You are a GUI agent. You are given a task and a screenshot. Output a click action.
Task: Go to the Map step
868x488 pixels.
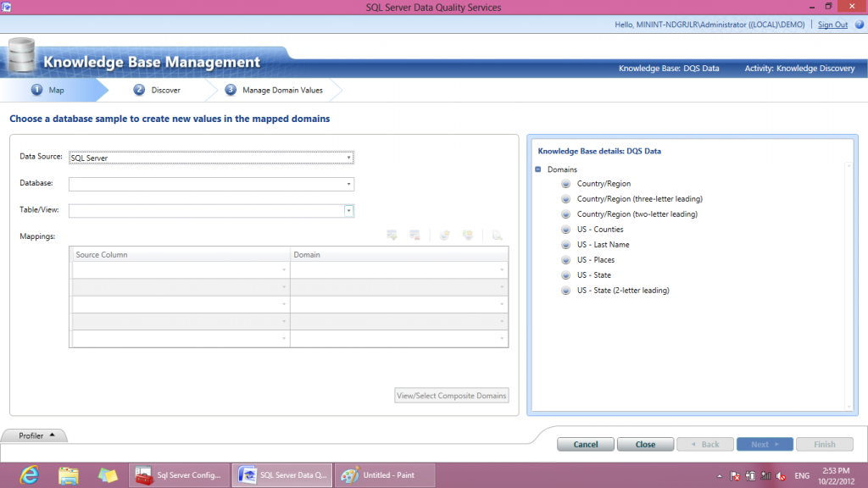(x=47, y=90)
